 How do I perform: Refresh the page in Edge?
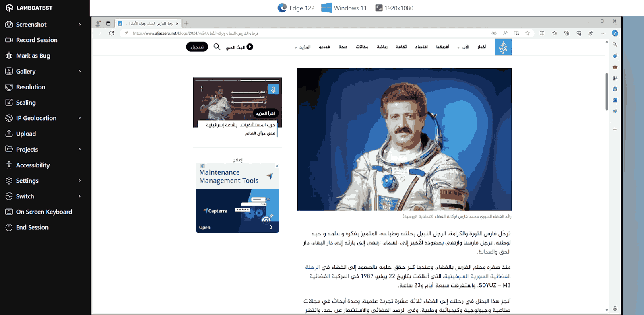[x=111, y=33]
